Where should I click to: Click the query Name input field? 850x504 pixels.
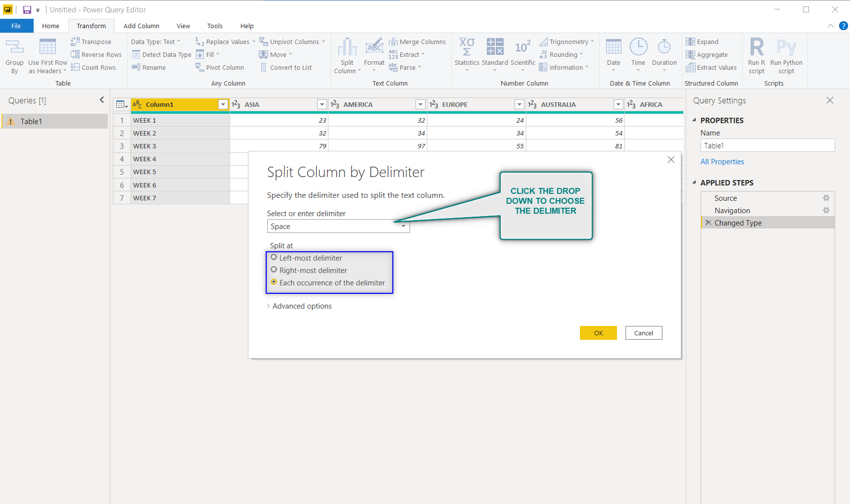coord(768,145)
